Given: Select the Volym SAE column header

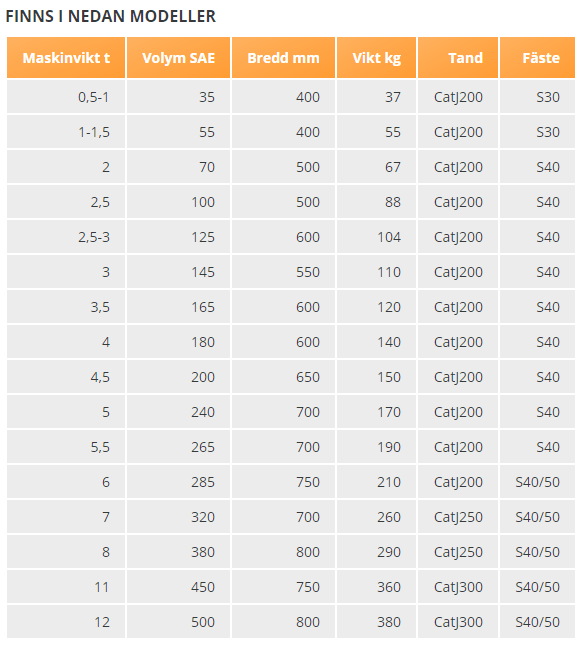Looking at the screenshot, I should [178, 58].
